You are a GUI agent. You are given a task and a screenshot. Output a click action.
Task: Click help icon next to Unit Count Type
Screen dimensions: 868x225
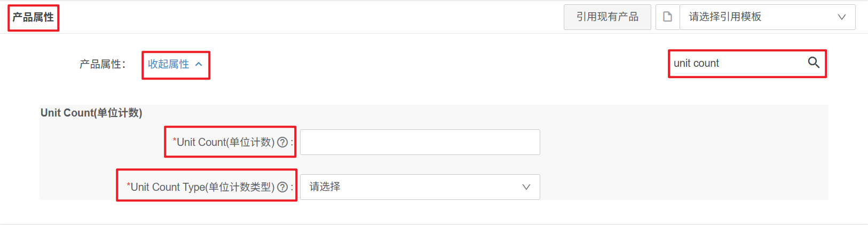coord(282,187)
